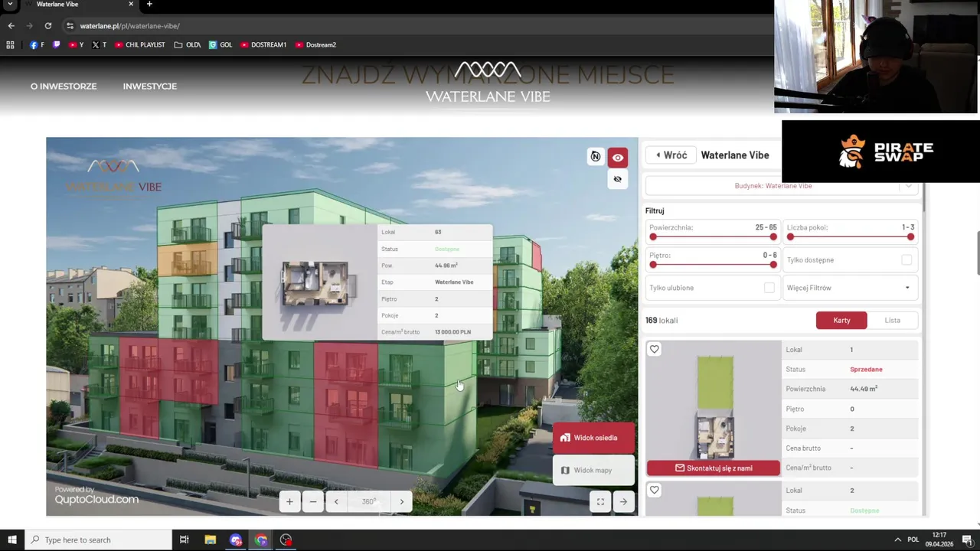Click the POL language indicator

[915, 540]
